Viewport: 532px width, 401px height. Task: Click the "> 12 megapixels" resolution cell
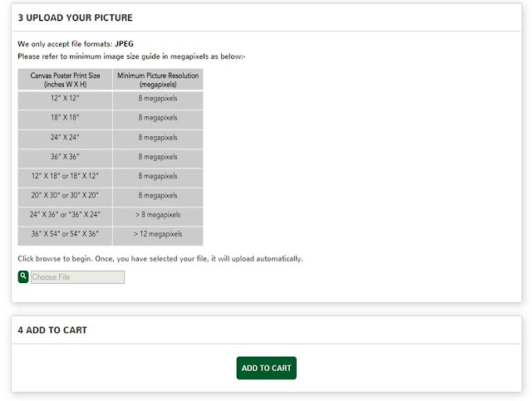[158, 234]
